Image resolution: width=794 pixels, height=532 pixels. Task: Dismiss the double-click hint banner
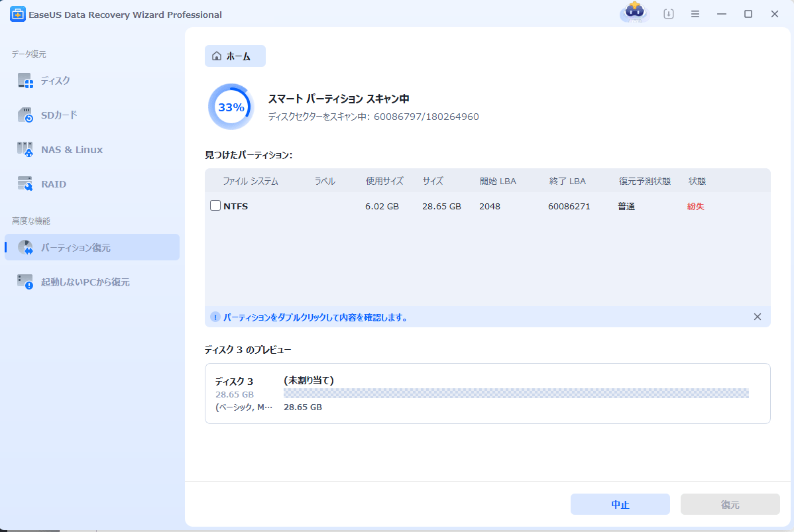[x=758, y=317]
